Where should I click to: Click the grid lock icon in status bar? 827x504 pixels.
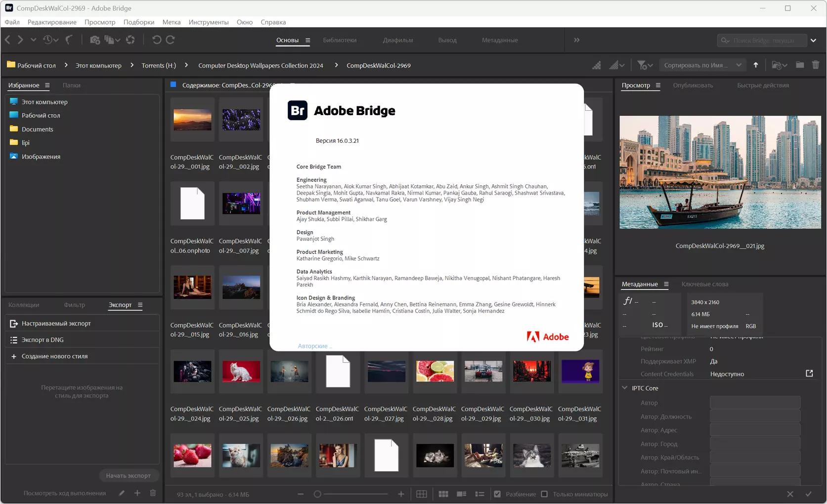click(422, 494)
